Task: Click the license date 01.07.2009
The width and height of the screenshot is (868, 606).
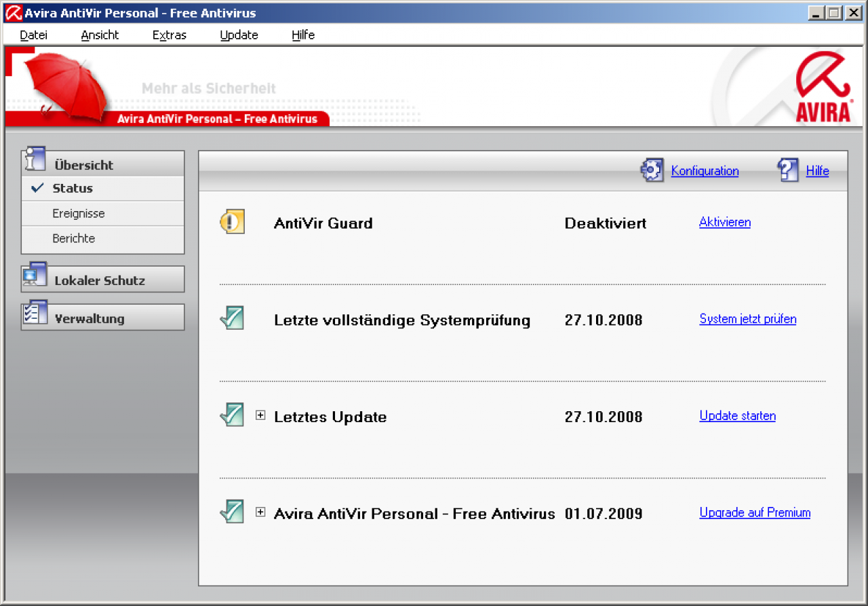Action: [604, 514]
